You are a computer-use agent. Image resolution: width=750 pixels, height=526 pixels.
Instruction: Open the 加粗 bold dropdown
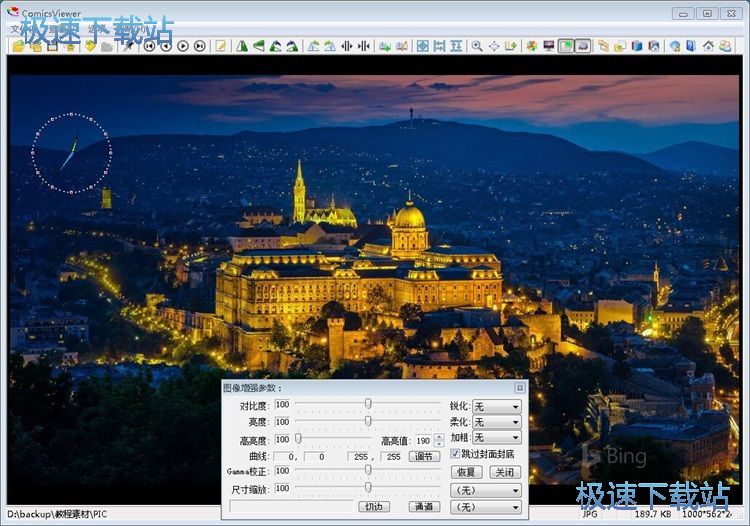point(496,438)
